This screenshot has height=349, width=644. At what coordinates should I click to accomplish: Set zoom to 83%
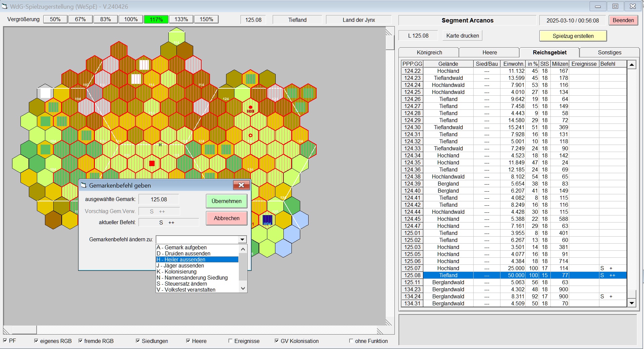coord(106,19)
